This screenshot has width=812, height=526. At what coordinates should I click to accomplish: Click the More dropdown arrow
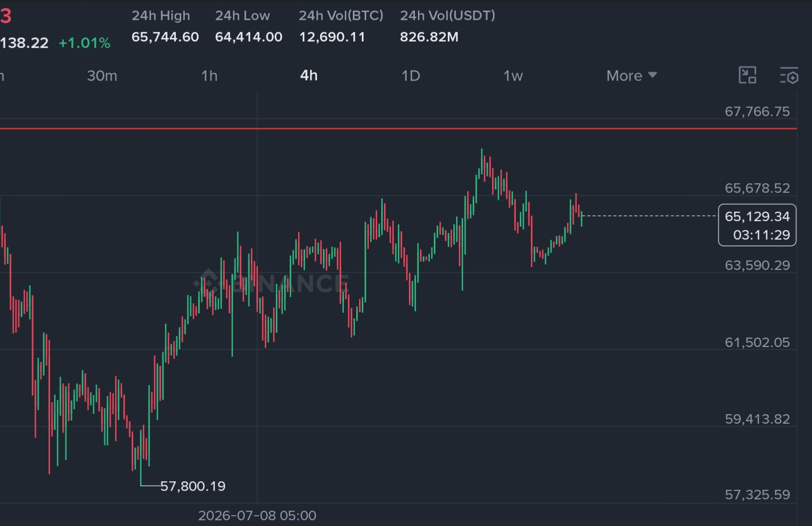point(653,75)
